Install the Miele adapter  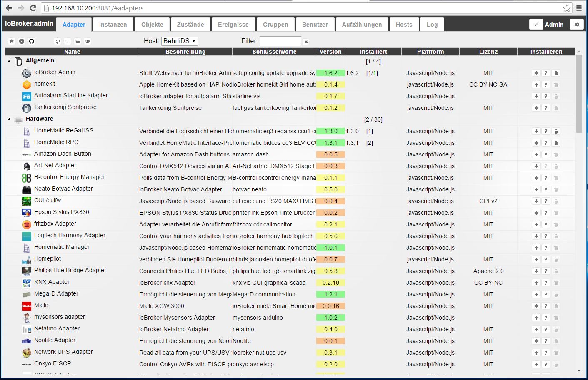[536, 306]
